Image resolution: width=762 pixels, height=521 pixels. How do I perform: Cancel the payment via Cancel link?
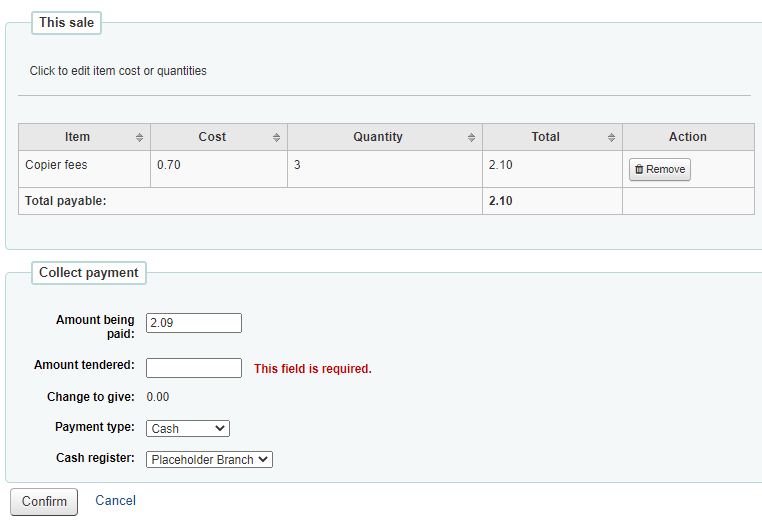(x=115, y=501)
